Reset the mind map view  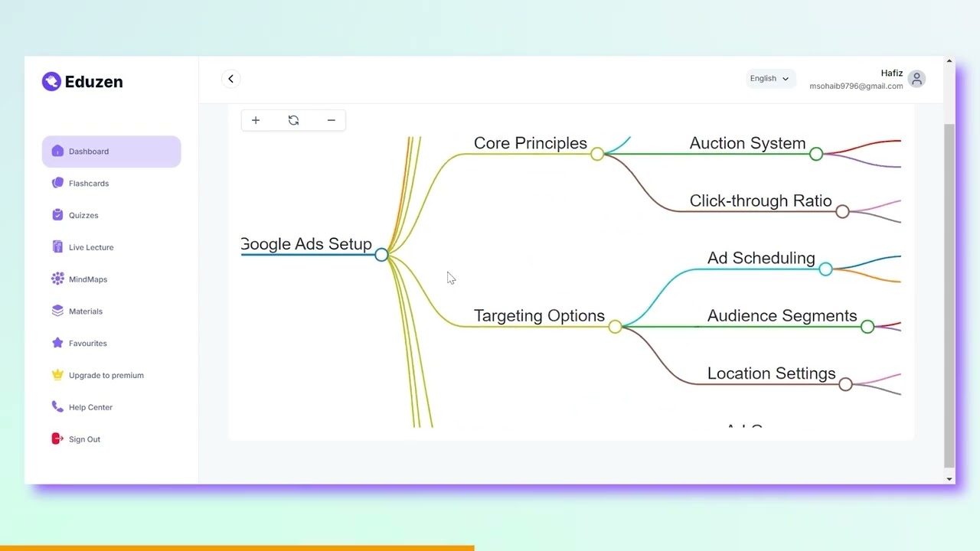pos(293,120)
